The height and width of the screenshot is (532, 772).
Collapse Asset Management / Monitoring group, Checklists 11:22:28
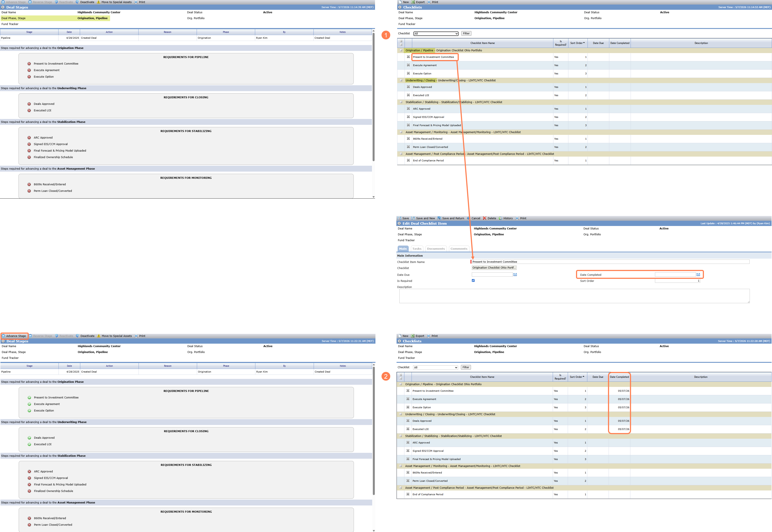[x=401, y=466]
